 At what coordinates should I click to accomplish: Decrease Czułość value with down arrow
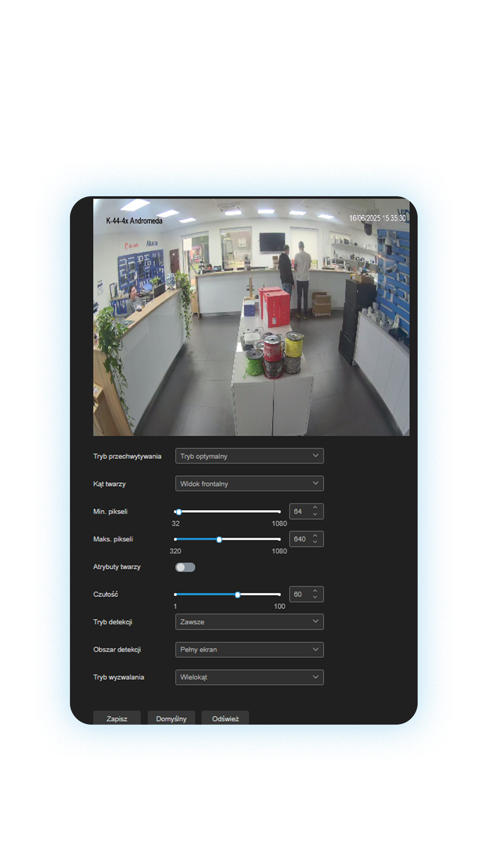(315, 597)
